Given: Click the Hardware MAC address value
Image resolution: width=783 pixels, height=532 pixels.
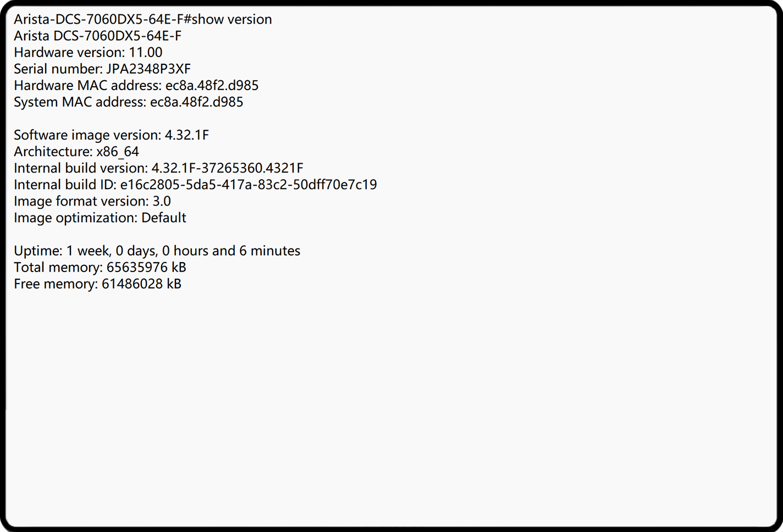Looking at the screenshot, I should tap(212, 85).
